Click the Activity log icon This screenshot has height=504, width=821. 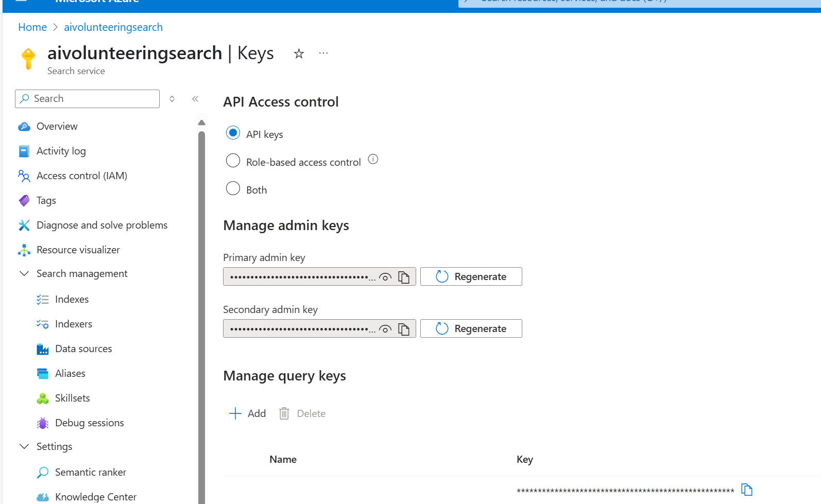[x=24, y=151]
